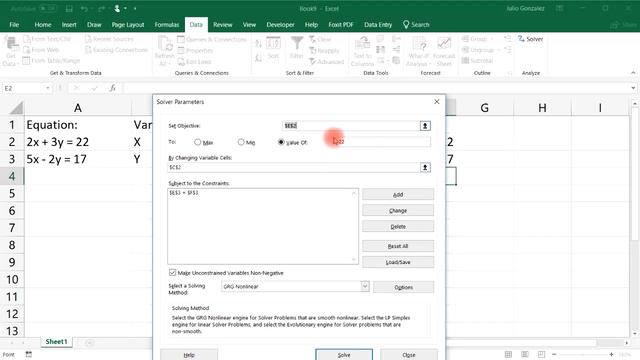Toggle Make Unconstrained Variables Non-Negative checkbox
The image size is (640, 360).
point(172,272)
